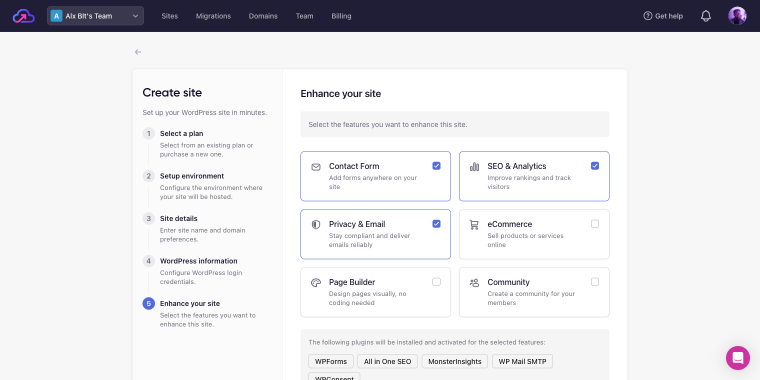Image resolution: width=760 pixels, height=380 pixels.
Task: Enable the Community checkbox
Action: coord(595,282)
